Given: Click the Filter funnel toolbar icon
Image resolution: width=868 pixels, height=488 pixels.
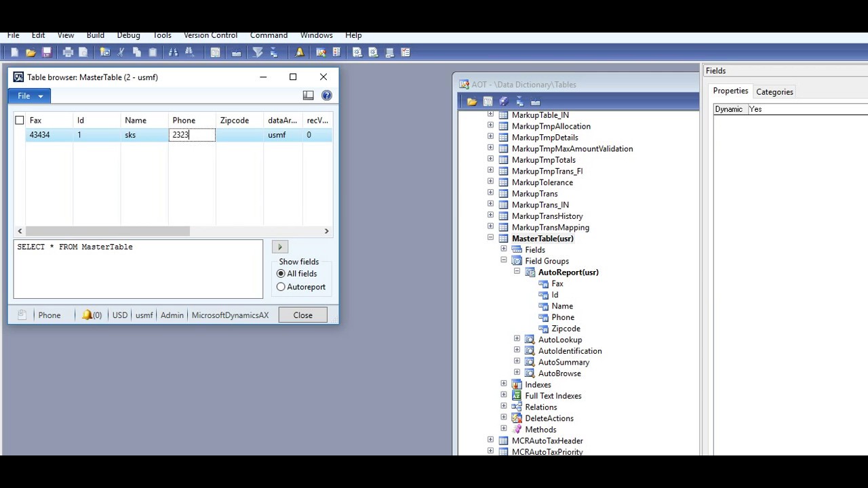Looking at the screenshot, I should click(258, 52).
